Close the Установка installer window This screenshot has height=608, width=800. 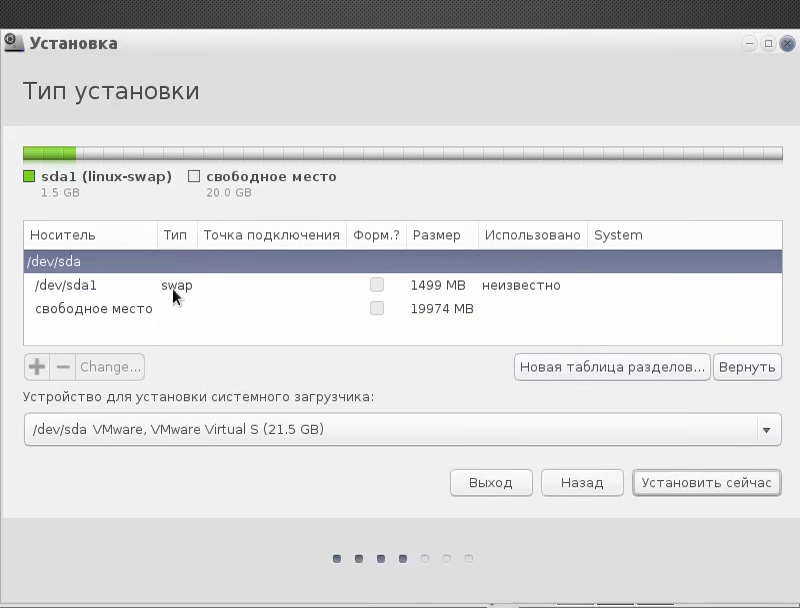click(787, 43)
